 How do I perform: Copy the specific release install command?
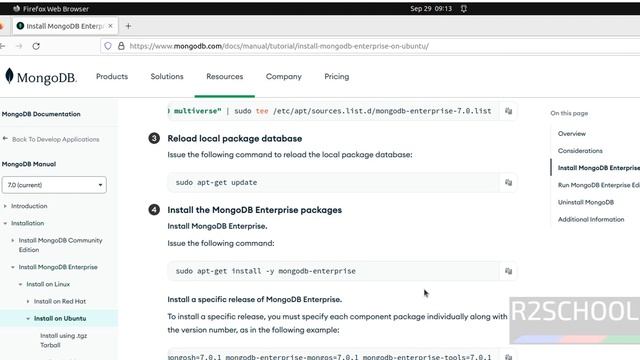pyautogui.click(x=508, y=357)
